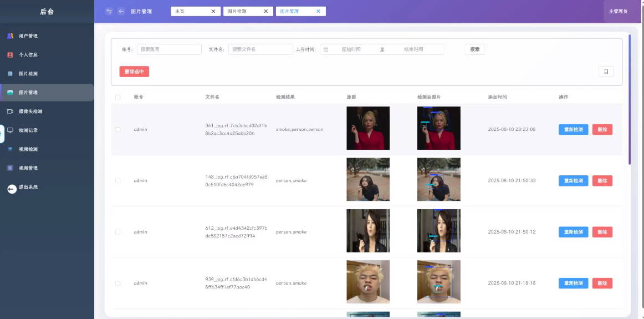The height and width of the screenshot is (319, 644).
Task: Click the column settings icon button
Action: [606, 72]
